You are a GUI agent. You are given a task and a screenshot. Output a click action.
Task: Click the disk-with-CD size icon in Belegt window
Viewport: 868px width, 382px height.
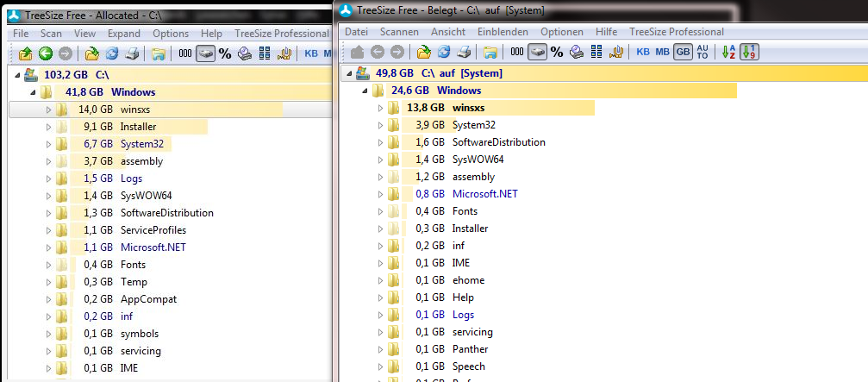577,52
